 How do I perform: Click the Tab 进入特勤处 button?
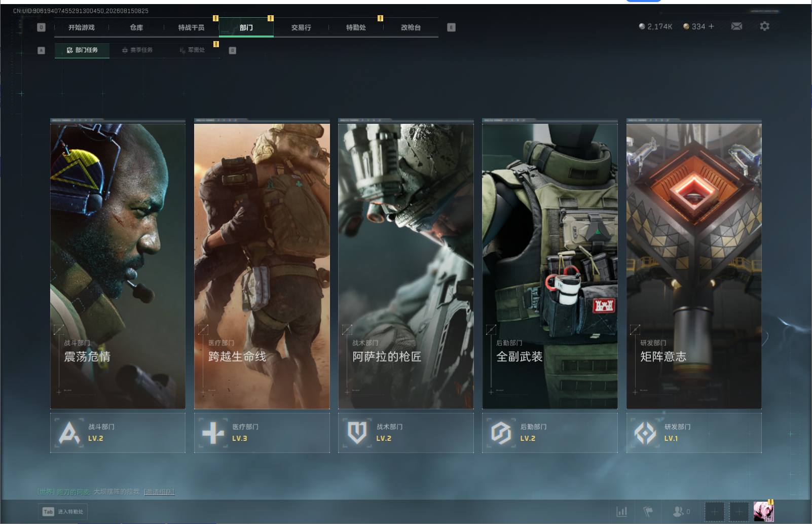click(x=63, y=511)
